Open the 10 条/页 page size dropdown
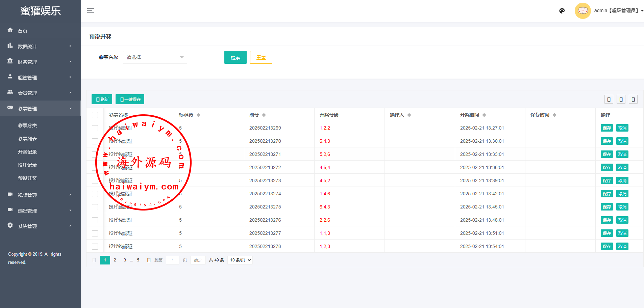This screenshot has height=308, width=644. click(240, 260)
